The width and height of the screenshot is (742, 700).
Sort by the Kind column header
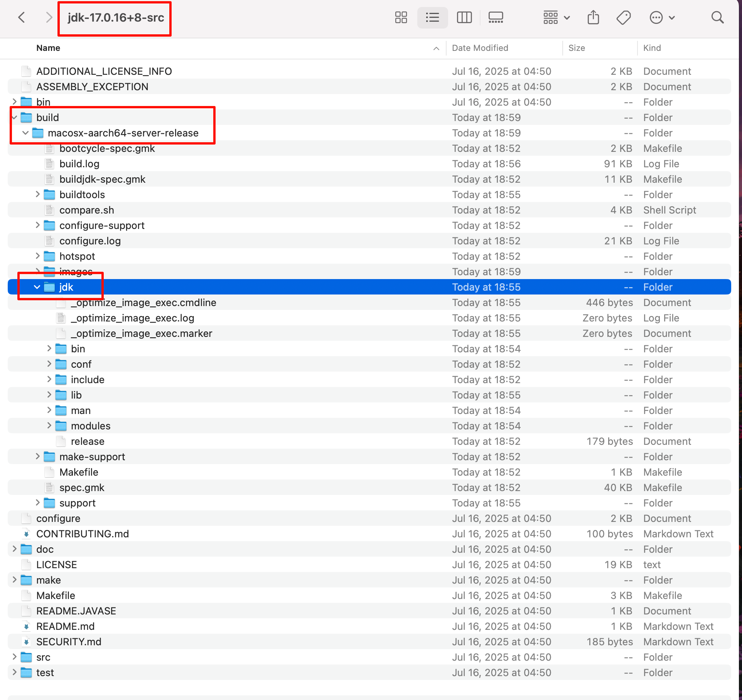652,48
